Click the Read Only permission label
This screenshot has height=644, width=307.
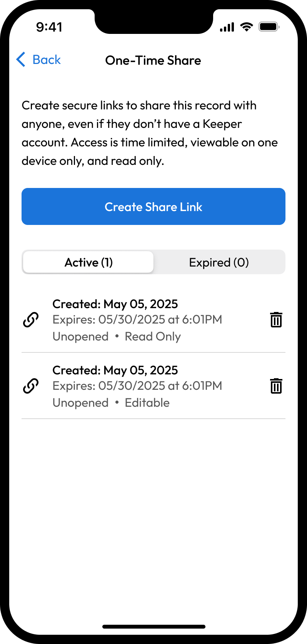tap(153, 337)
